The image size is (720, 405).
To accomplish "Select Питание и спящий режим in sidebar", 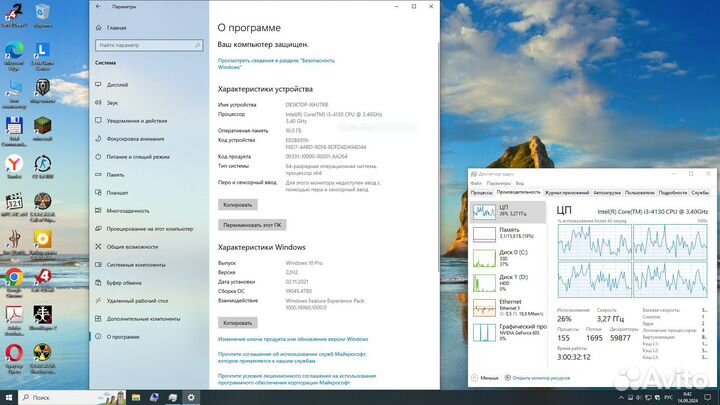I will coord(136,156).
